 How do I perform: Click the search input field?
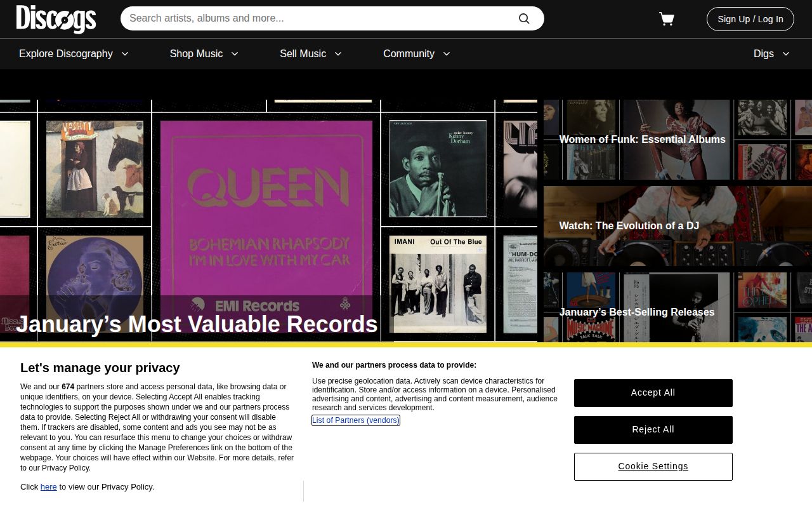pos(317,18)
